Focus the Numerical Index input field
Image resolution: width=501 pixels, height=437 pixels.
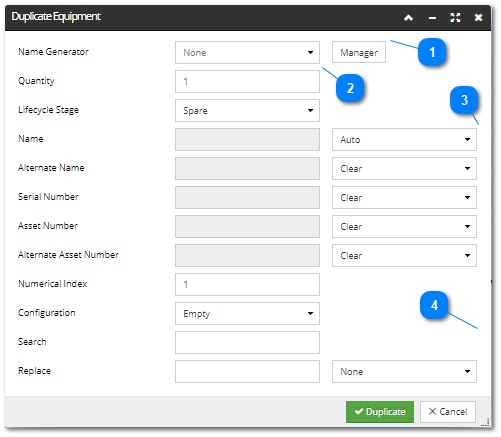[247, 284]
